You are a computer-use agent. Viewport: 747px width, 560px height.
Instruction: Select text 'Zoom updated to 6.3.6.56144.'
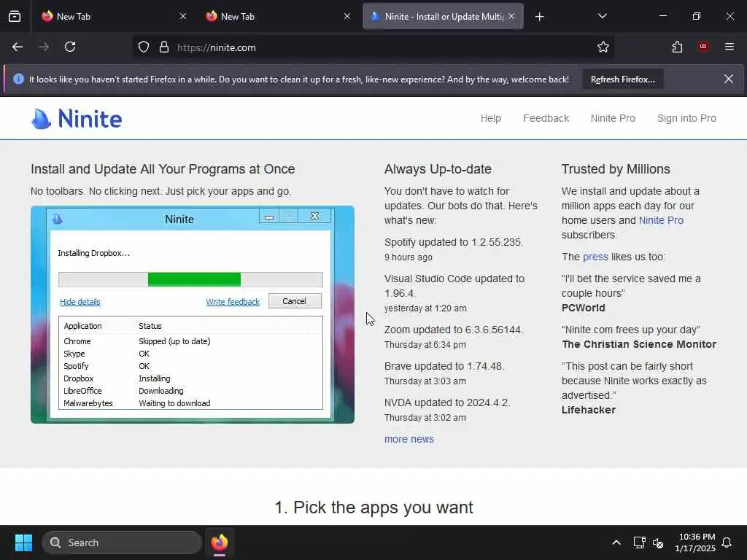coord(454,330)
